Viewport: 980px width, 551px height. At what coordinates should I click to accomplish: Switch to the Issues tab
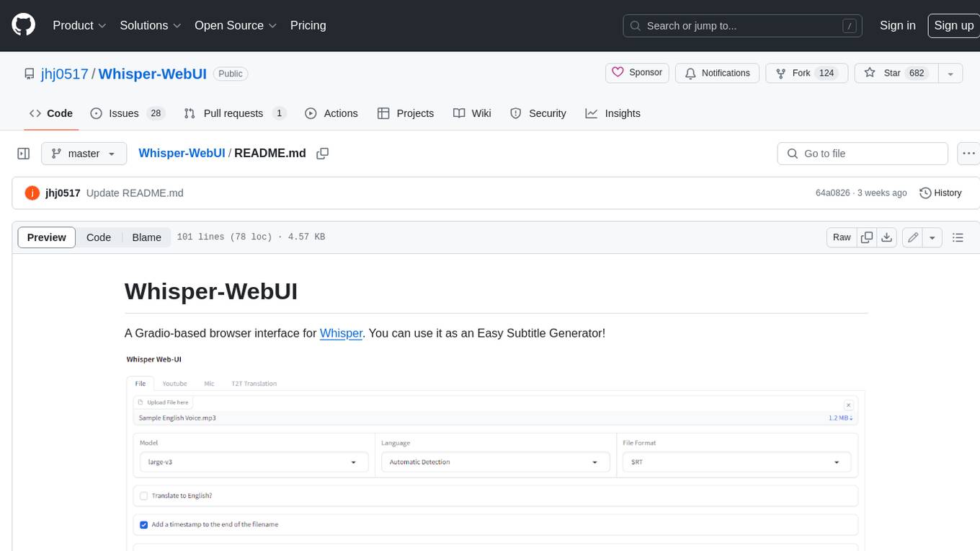pyautogui.click(x=128, y=113)
